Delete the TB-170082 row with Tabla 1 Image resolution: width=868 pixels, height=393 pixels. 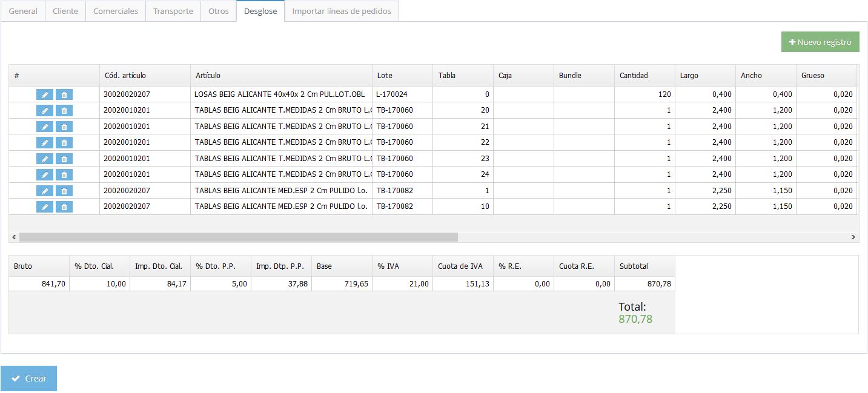(64, 191)
